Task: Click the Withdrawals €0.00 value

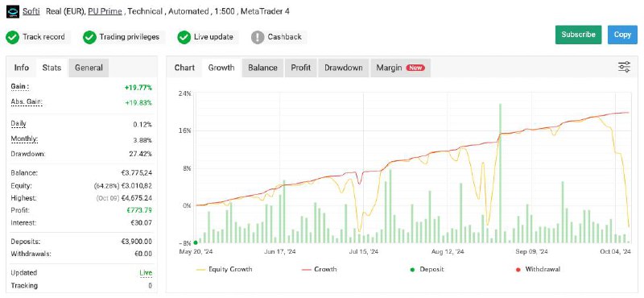Action: [x=143, y=254]
